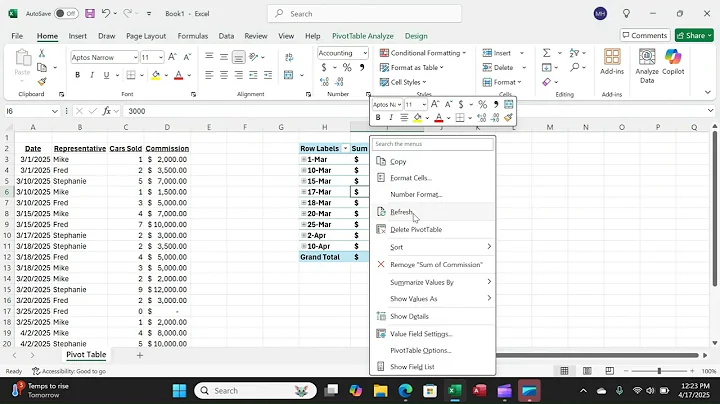The width and height of the screenshot is (720, 404).
Task: Select Format Cells in context menu
Action: [433, 178]
